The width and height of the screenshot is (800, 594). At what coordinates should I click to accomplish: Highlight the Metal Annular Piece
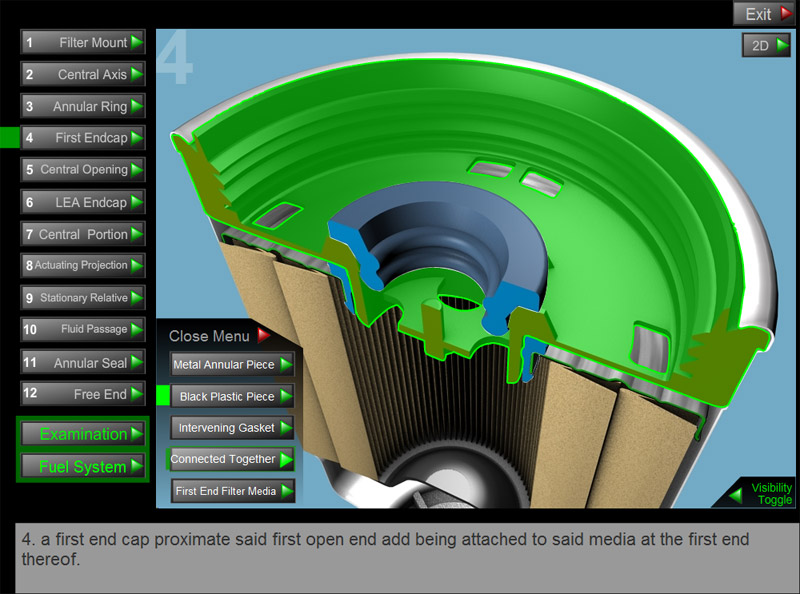pos(232,364)
